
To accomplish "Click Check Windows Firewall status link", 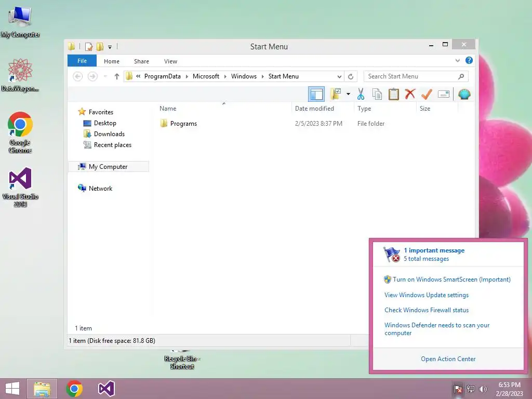I will [427, 310].
